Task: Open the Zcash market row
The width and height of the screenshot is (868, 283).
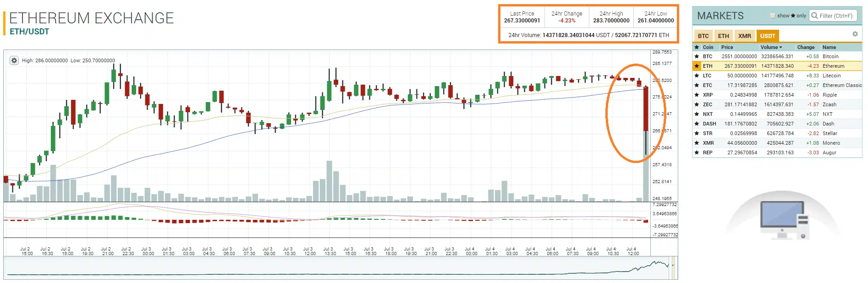Action: [777, 104]
